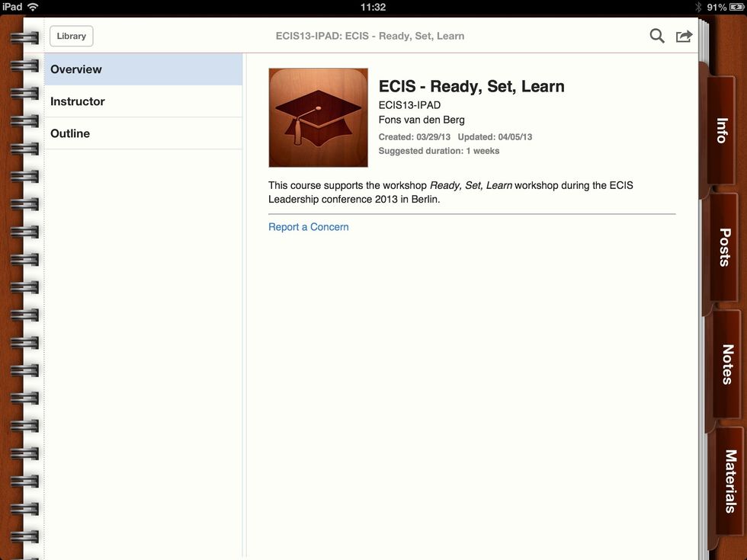
Task: Tap the battery indicator icon
Action: pos(736,7)
